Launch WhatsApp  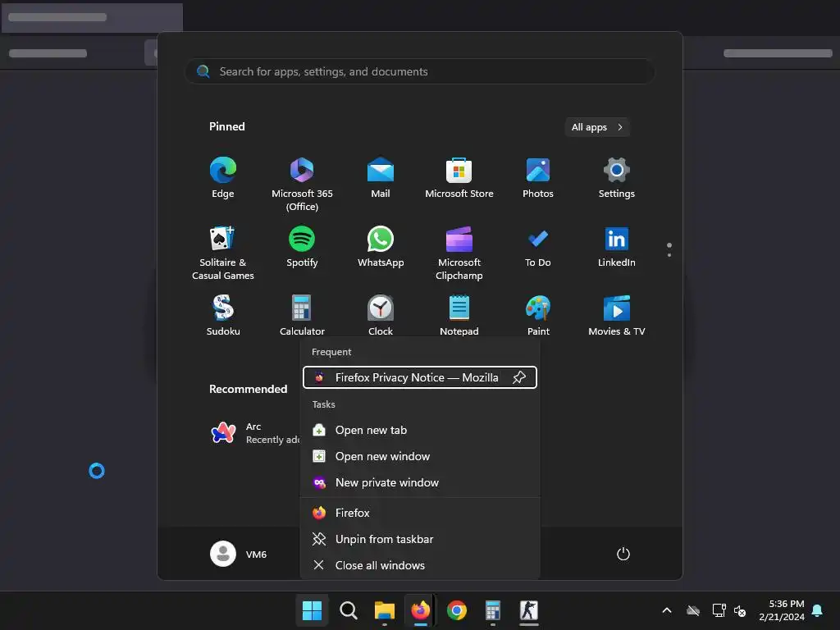click(381, 248)
